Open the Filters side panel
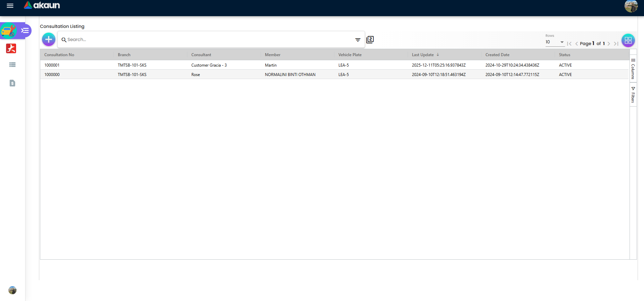644x301 pixels. [633, 95]
